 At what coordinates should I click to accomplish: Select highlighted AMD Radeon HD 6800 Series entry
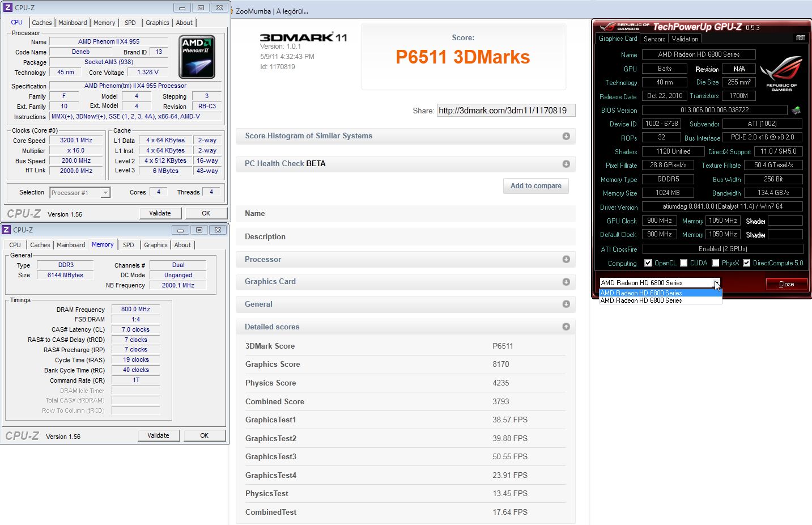(660, 293)
